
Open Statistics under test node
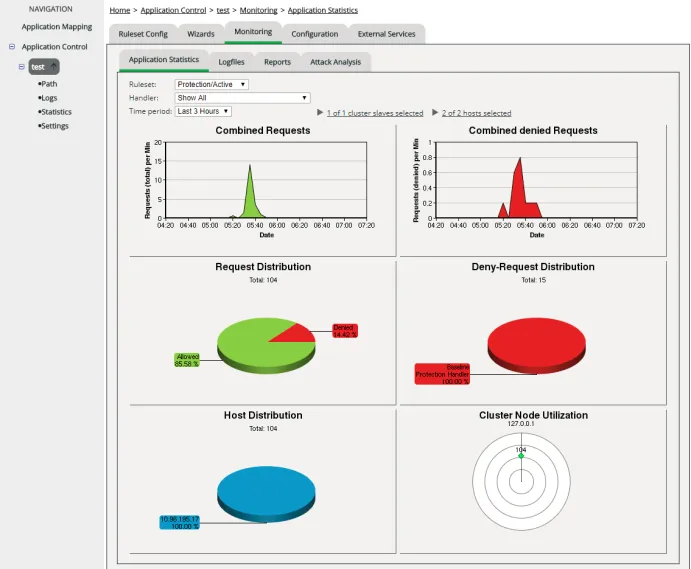(x=56, y=112)
